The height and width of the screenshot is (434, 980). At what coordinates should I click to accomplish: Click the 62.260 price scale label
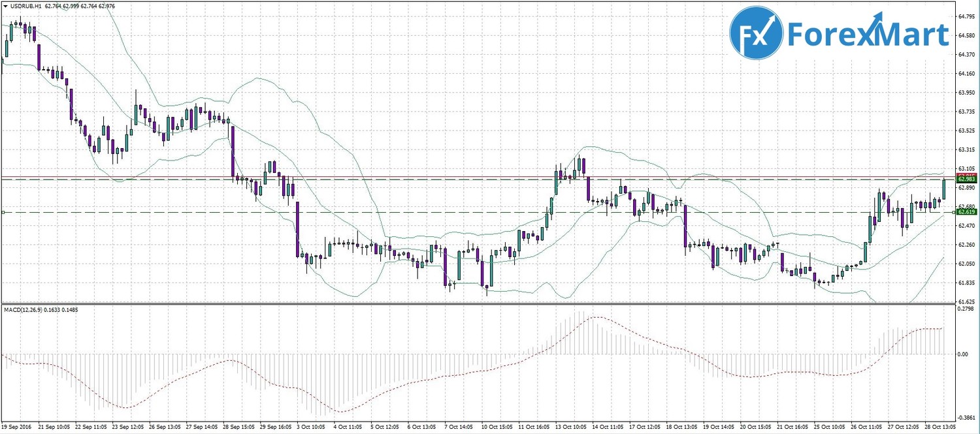966,245
